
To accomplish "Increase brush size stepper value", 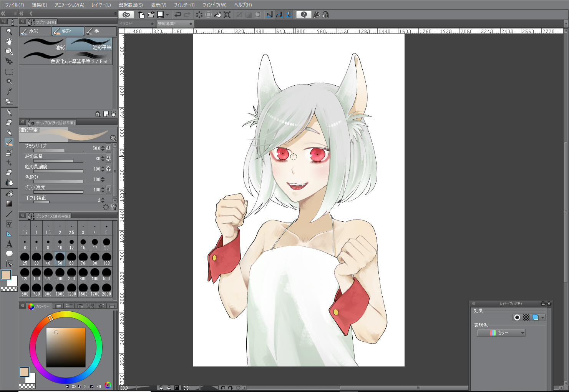I will tap(103, 146).
